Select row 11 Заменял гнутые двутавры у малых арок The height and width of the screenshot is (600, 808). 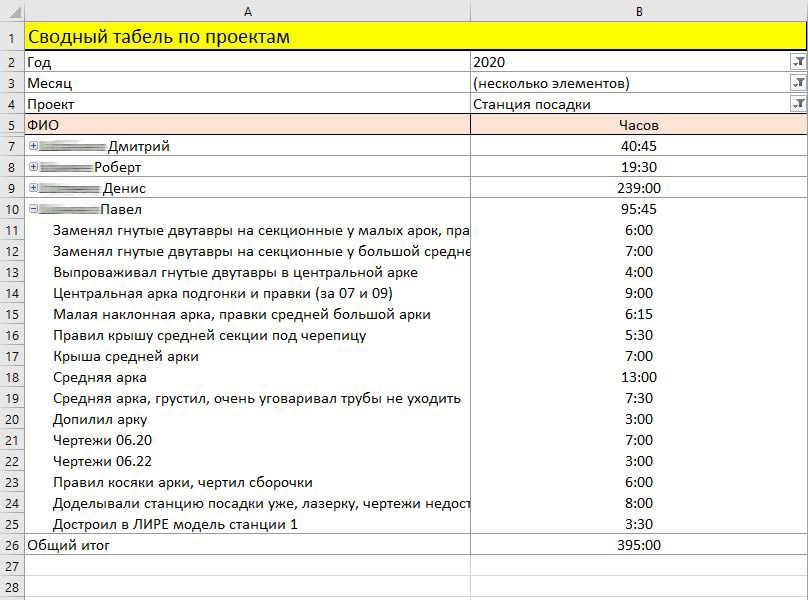247,230
